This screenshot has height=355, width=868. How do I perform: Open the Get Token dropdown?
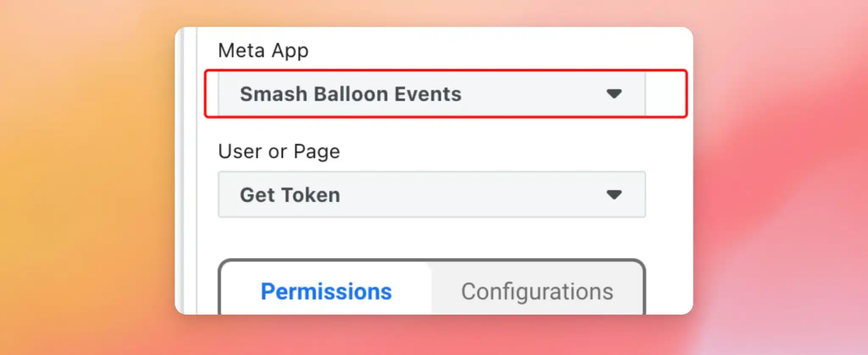pyautogui.click(x=431, y=195)
